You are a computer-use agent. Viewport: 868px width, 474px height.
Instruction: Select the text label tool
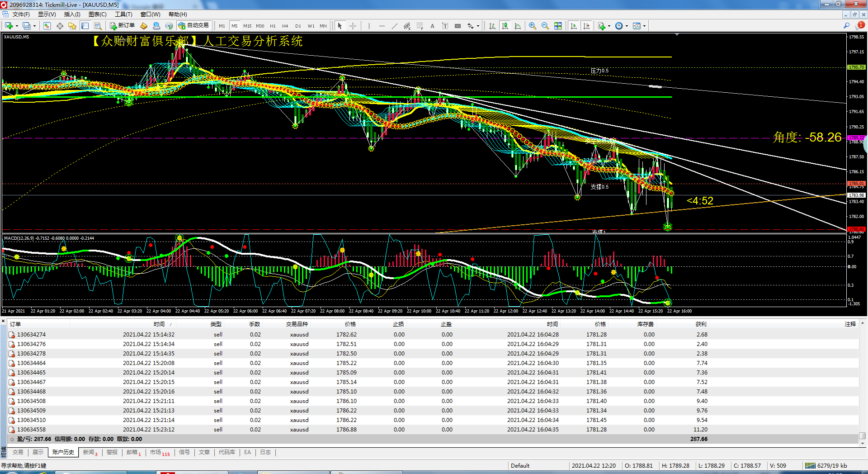[x=445, y=26]
